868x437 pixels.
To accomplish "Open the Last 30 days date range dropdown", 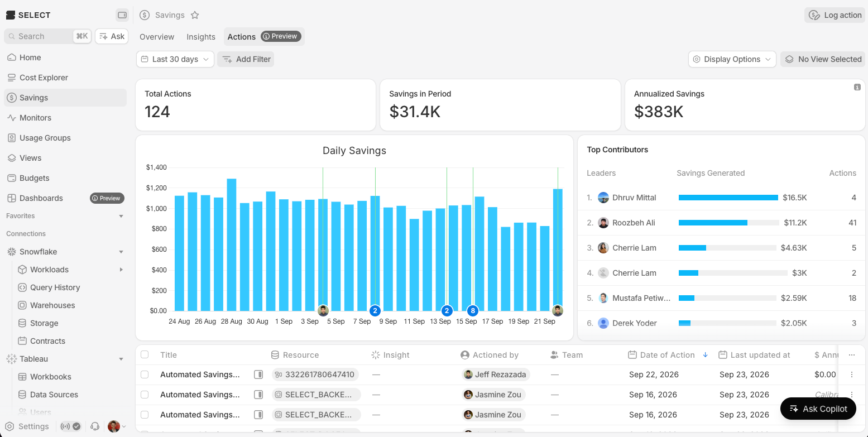I will point(175,59).
